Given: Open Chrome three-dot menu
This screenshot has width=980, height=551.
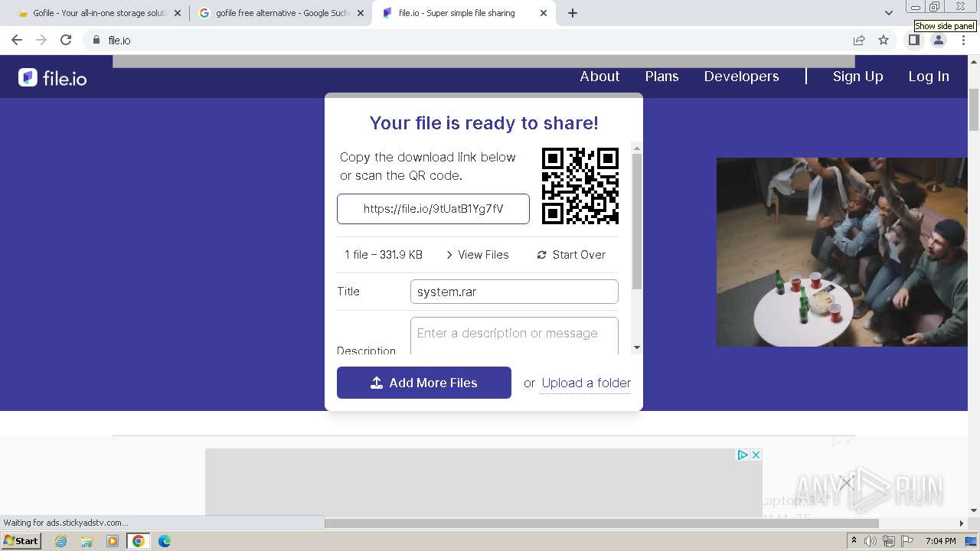Looking at the screenshot, I should [x=963, y=40].
